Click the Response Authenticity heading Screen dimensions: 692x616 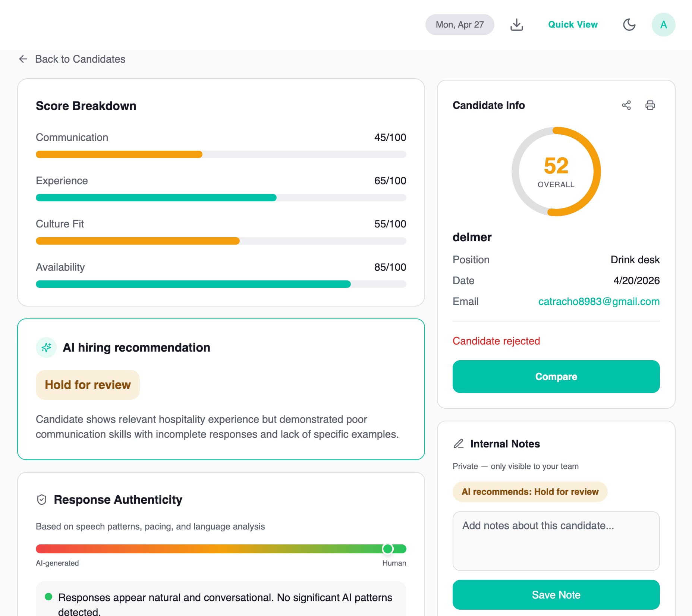click(118, 500)
